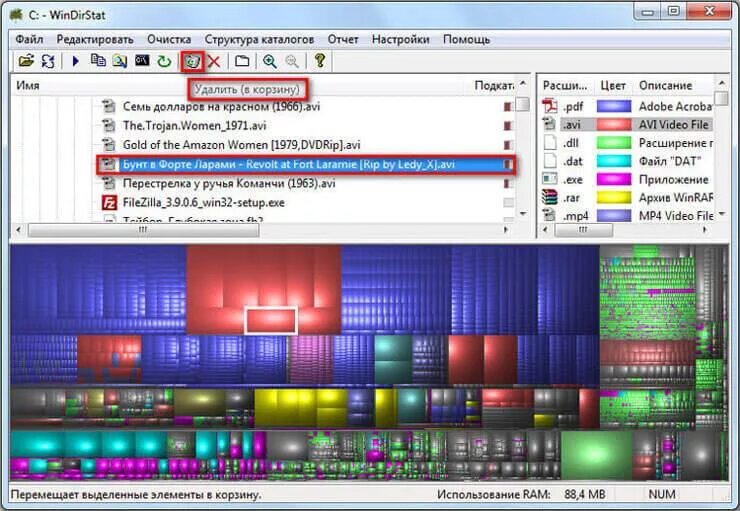
Task: Click the Copy path toolbar icon
Action: tap(98, 61)
